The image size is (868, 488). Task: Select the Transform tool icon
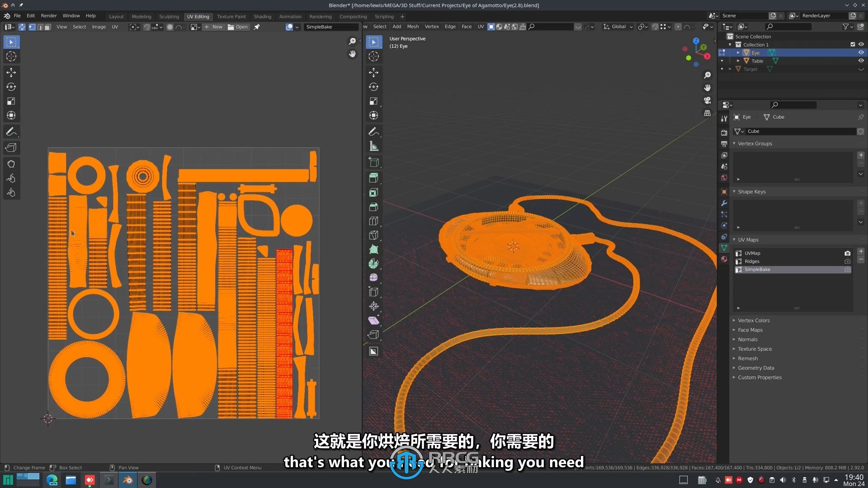click(x=11, y=115)
